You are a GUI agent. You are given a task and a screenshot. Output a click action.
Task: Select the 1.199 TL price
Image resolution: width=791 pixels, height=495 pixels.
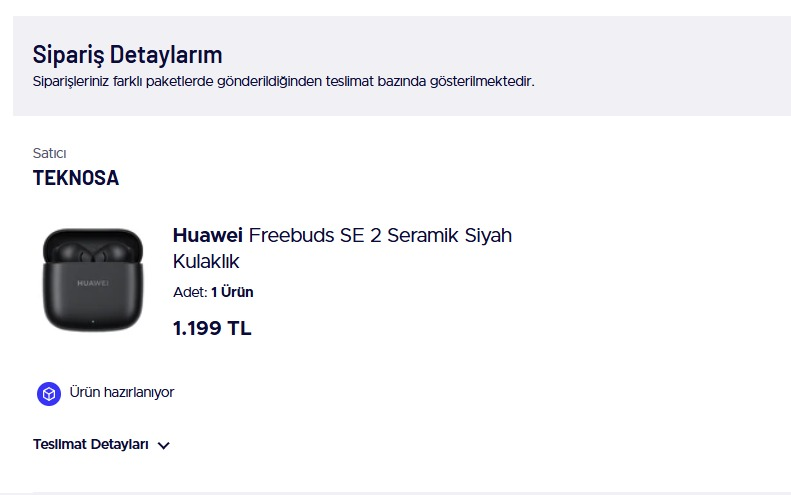pos(211,328)
